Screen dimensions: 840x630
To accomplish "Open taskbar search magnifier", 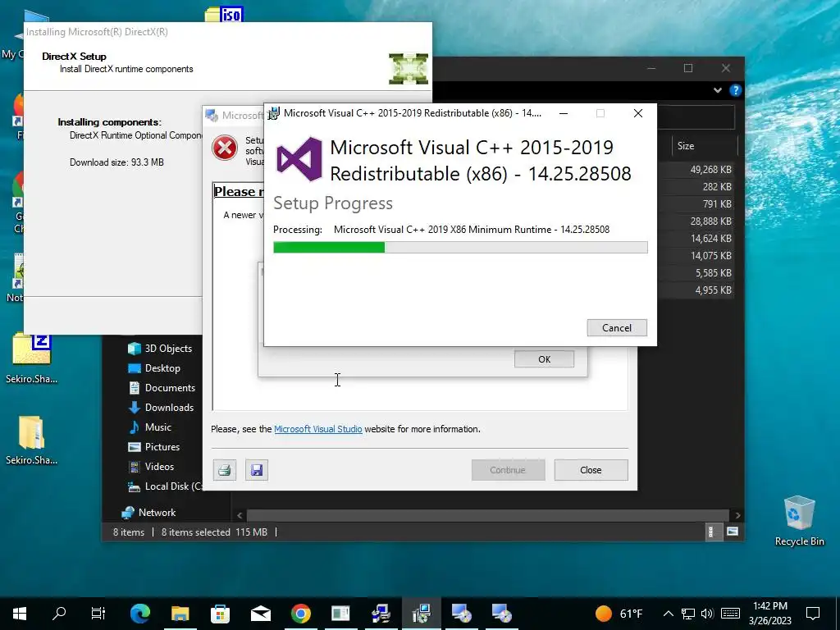I will coord(59,614).
